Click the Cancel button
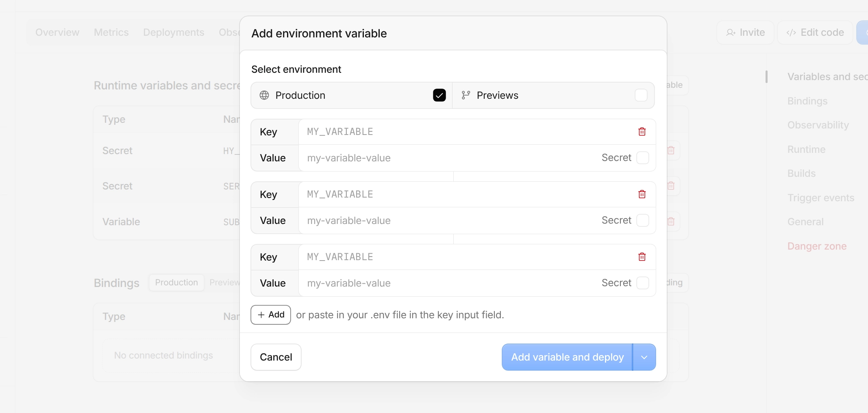The image size is (868, 413). [x=276, y=357]
